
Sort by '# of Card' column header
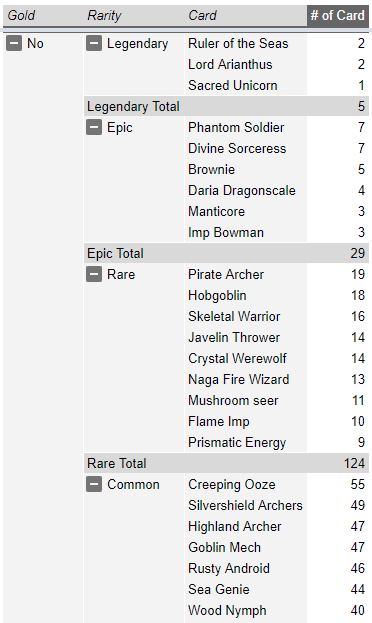337,15
